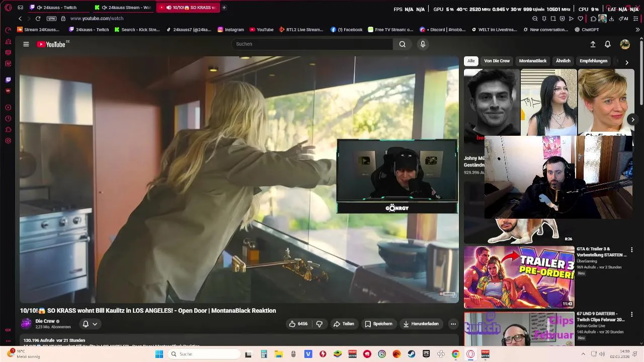Viewport: 644px width, 362px height.
Task: Open the ChatGPT bookmark
Action: click(x=587, y=30)
